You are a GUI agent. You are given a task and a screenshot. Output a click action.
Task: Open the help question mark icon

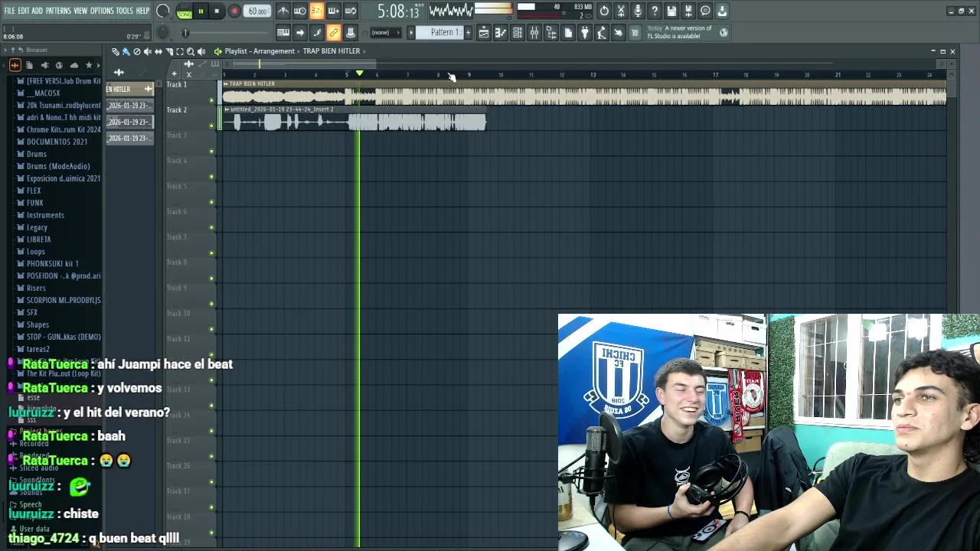pos(655,11)
